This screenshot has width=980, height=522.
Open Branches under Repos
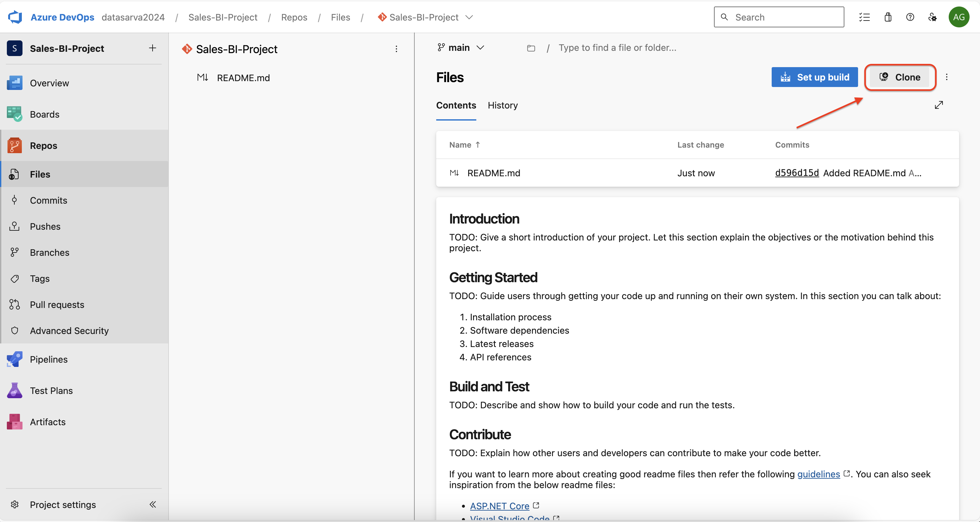click(84, 253)
